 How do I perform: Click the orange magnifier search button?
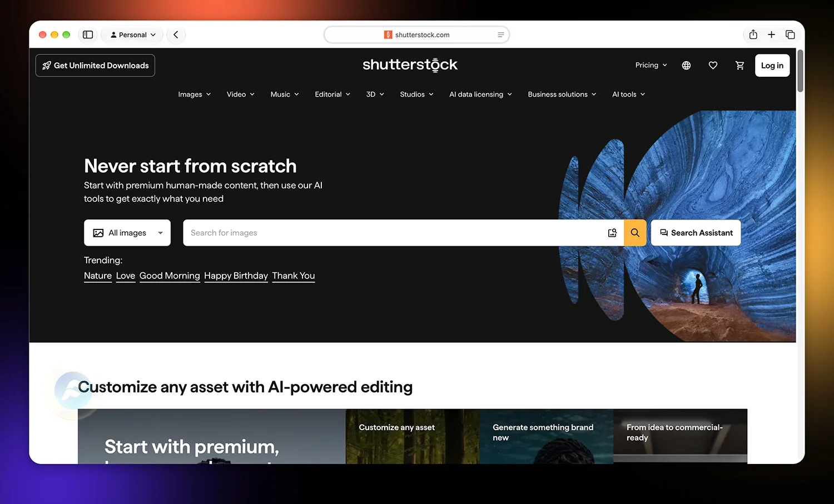pos(635,233)
